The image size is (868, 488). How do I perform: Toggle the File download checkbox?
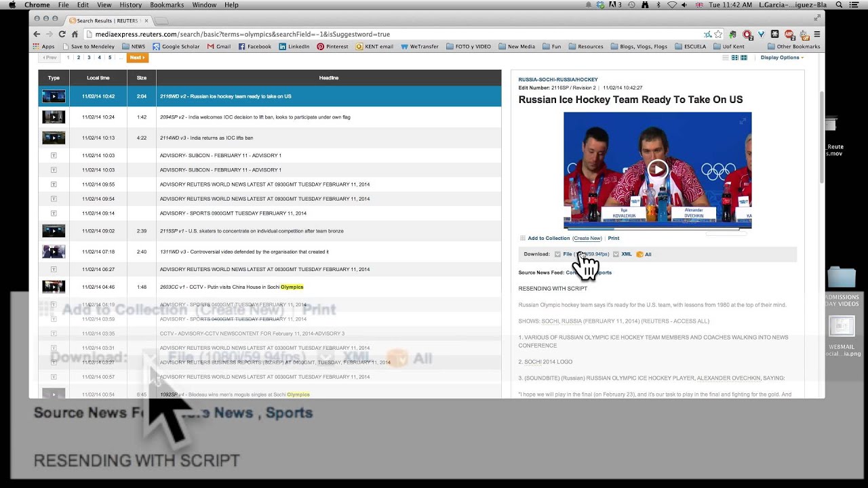[557, 254]
